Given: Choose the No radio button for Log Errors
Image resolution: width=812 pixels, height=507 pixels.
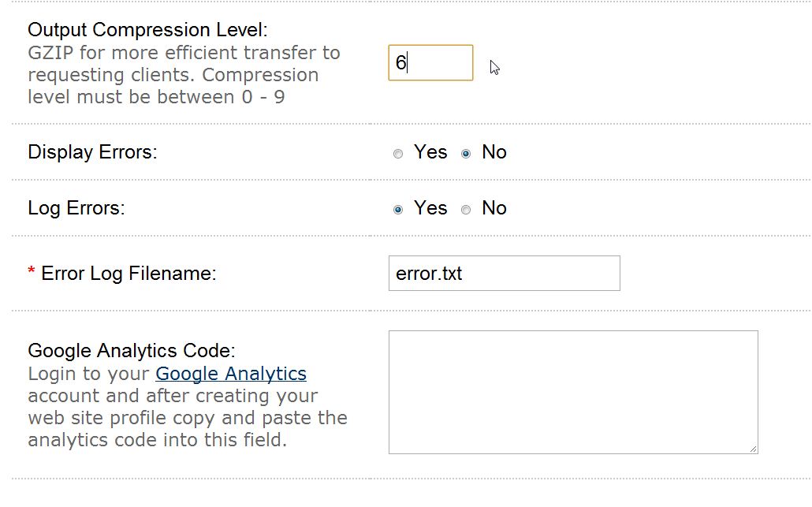Looking at the screenshot, I should (x=466, y=210).
